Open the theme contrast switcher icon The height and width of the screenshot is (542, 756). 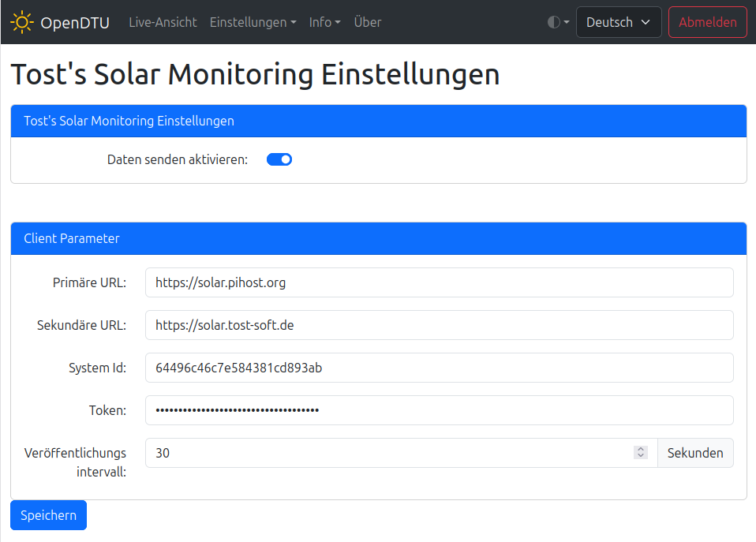click(558, 22)
